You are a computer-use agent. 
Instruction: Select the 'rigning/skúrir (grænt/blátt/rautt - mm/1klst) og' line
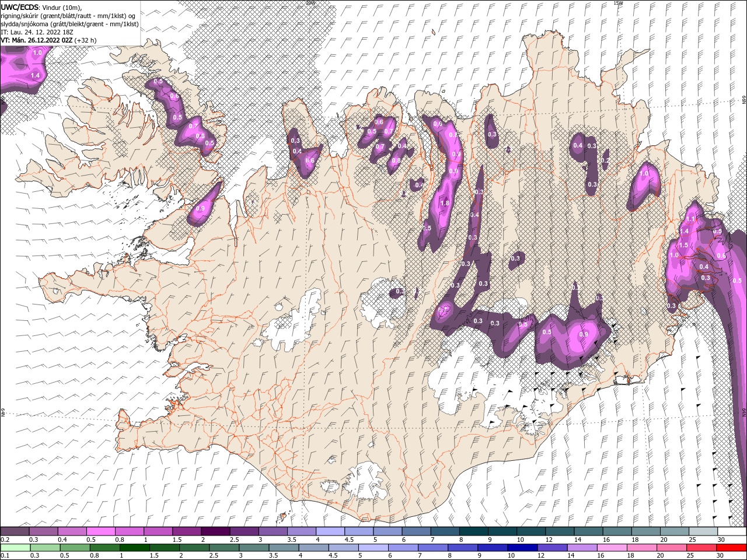coord(68,16)
